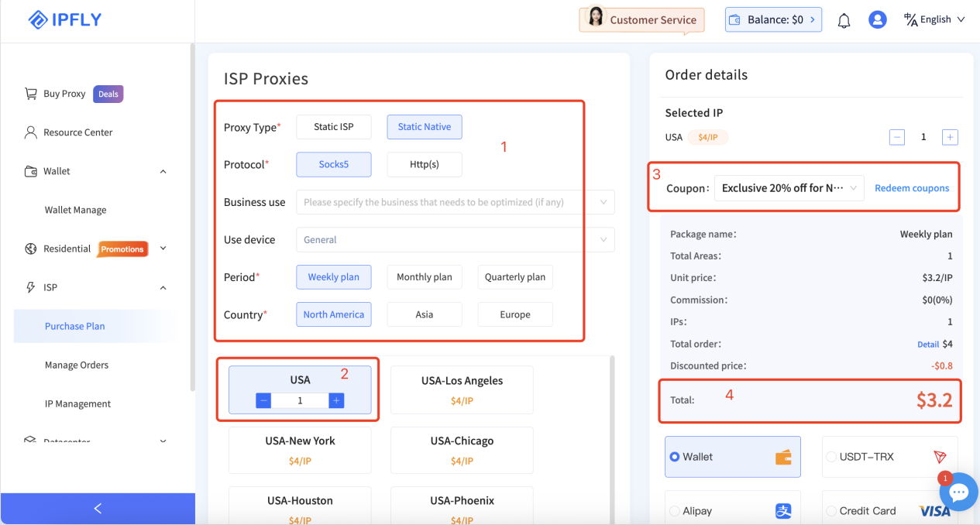The image size is (980, 525).
Task: Go to Resource Center in sidebar
Action: (x=77, y=132)
